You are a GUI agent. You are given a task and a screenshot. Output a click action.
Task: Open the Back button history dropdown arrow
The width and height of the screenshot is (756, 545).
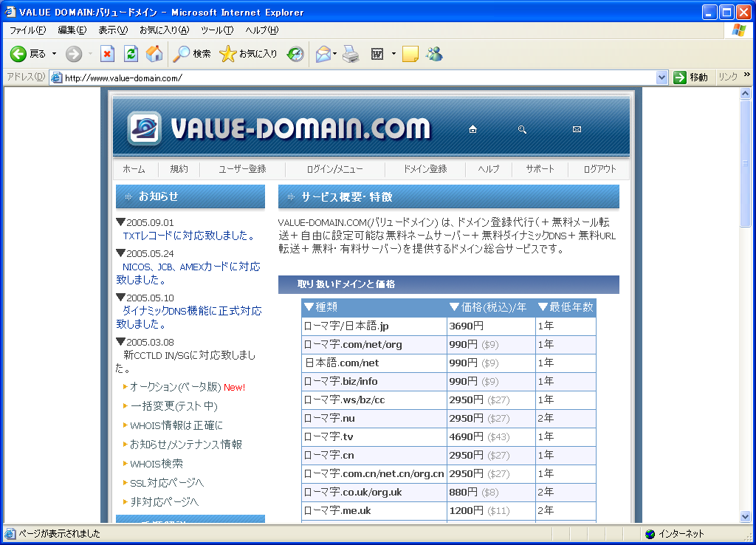click(54, 54)
